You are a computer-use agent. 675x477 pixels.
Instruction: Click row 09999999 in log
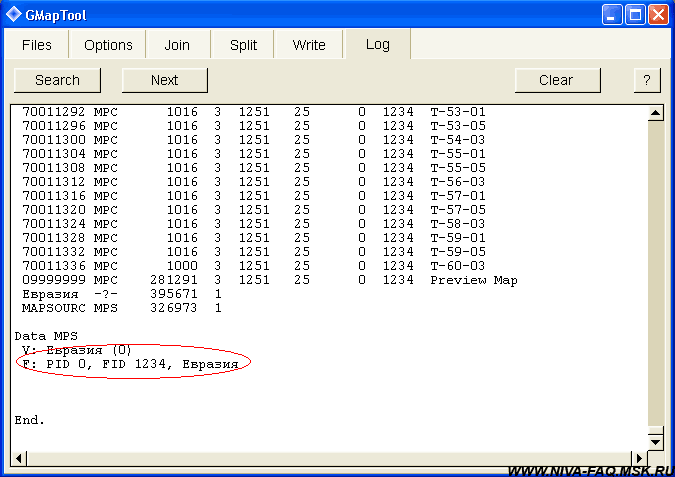(269, 280)
